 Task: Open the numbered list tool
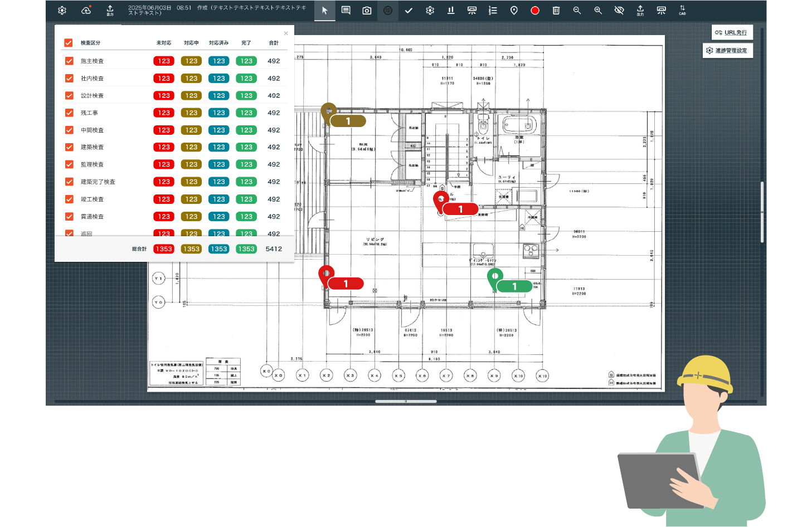493,11
